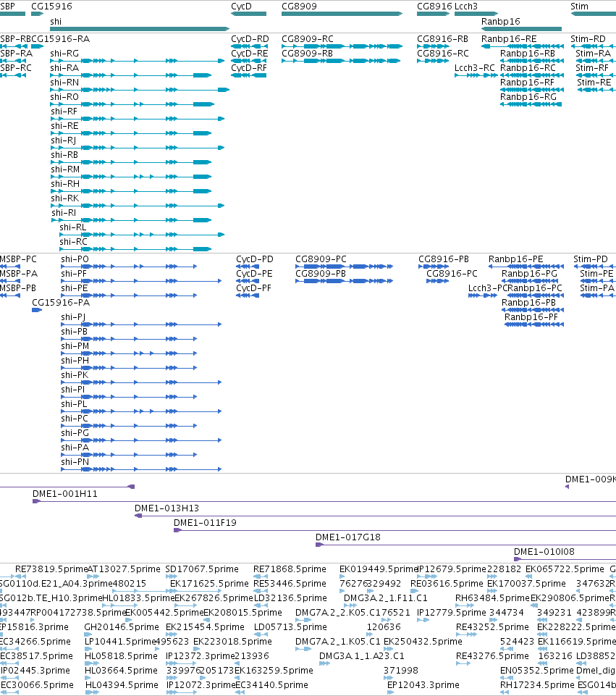Select transcript shi-RG
The width and height of the screenshot is (616, 696).
point(138,61)
